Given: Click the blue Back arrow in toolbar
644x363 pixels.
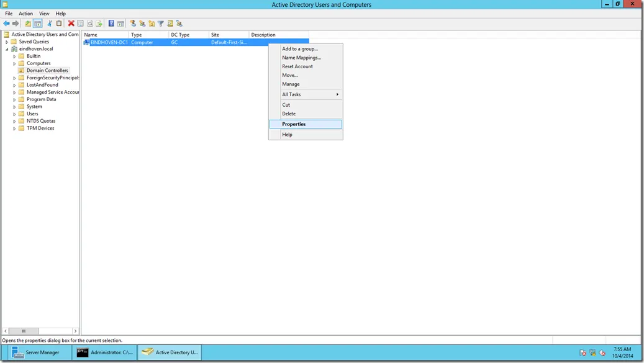Looking at the screenshot, I should pos(7,24).
